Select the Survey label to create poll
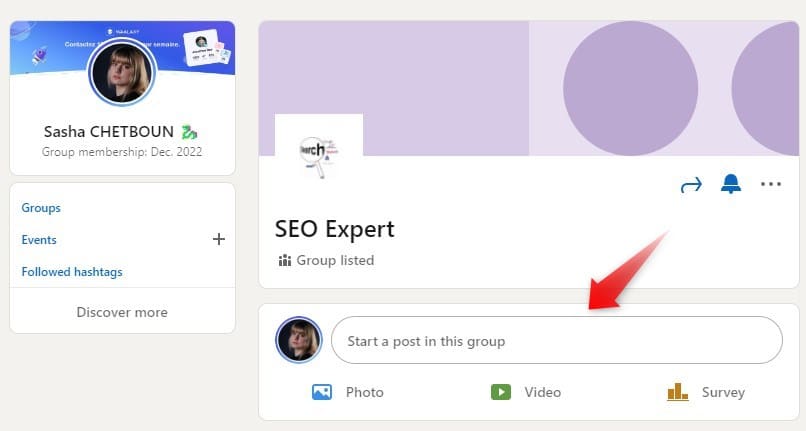Screen dimensions: 806x431 [723, 392]
